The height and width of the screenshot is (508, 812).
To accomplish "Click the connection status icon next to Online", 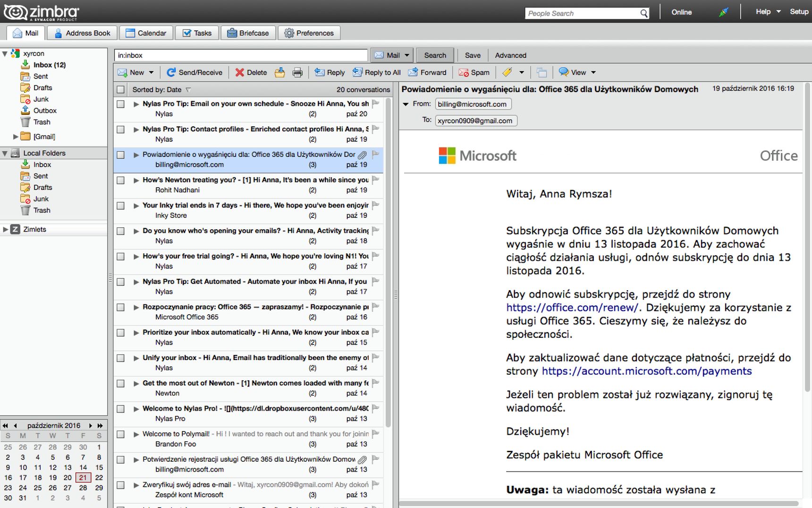I will point(723,12).
